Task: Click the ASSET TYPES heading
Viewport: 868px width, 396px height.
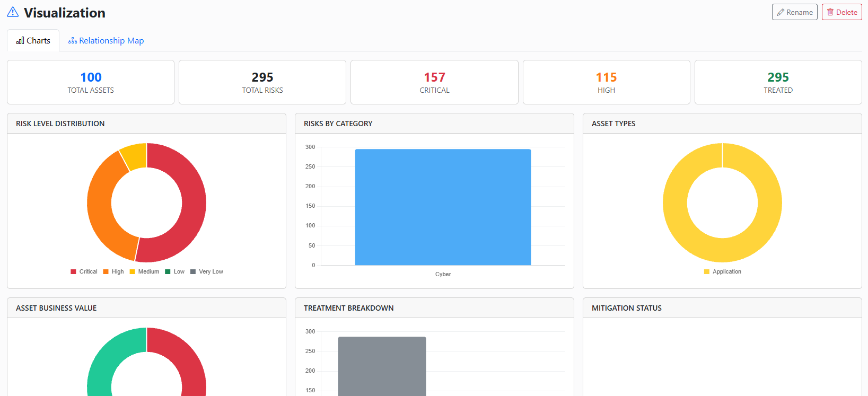Action: tap(613, 124)
